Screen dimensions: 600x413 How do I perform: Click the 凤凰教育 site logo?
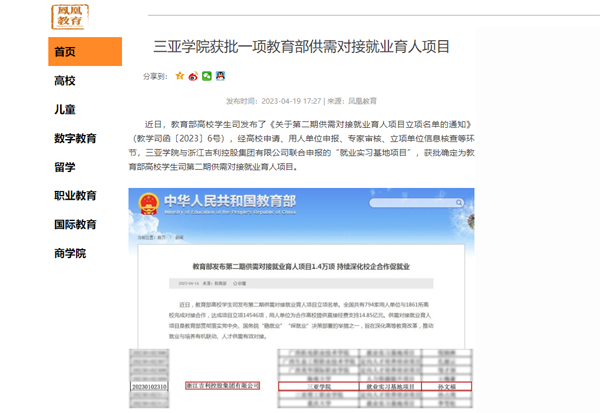coord(70,16)
